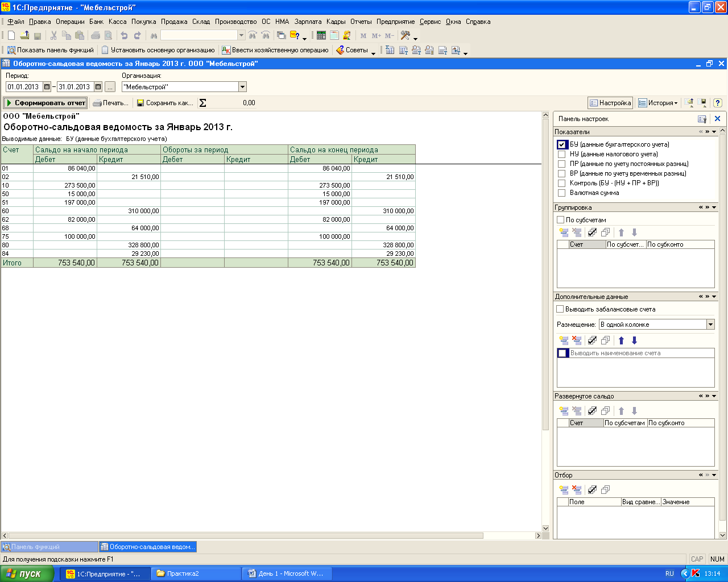The image size is (728, 582).
Task: Open the Файл menu
Action: click(16, 22)
